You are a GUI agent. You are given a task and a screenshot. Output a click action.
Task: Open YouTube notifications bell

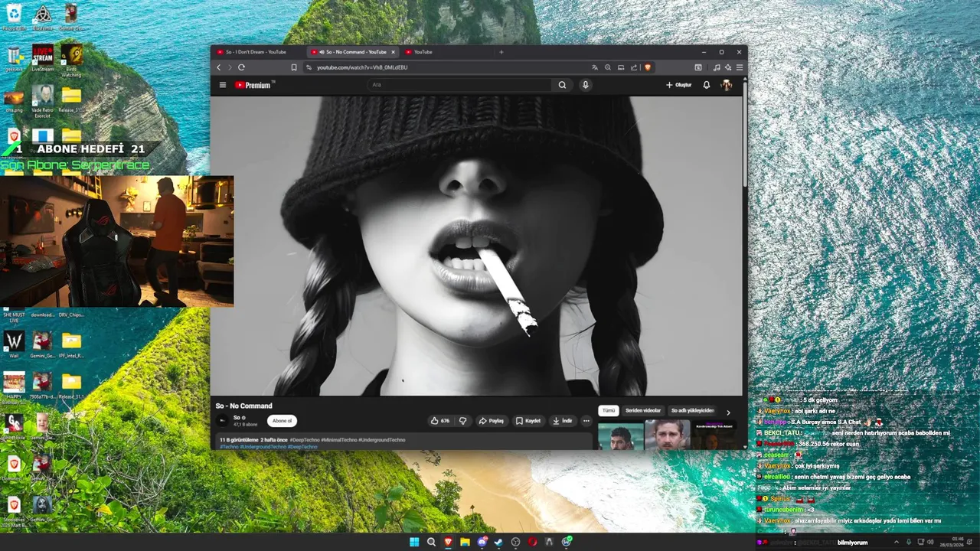(707, 85)
